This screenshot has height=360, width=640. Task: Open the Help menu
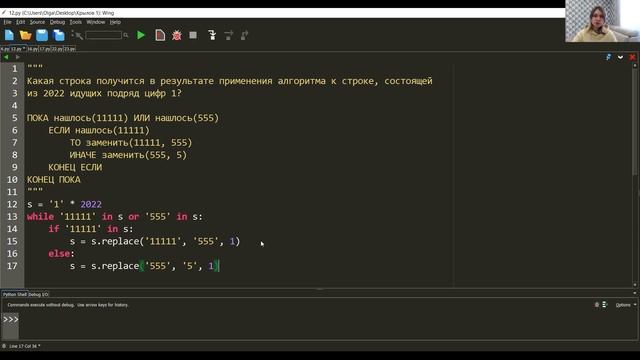(115, 22)
